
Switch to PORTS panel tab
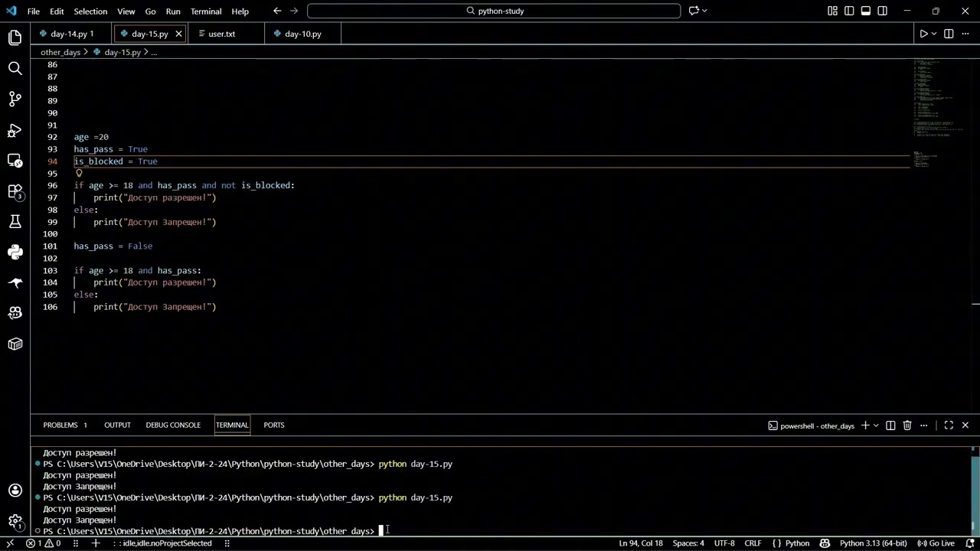click(x=273, y=425)
